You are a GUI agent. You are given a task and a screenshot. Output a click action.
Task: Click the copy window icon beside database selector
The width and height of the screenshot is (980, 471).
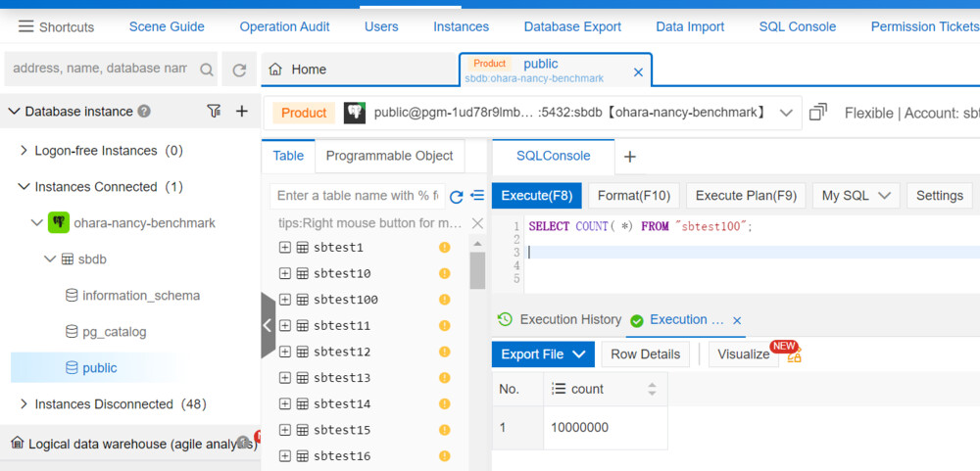click(x=817, y=113)
